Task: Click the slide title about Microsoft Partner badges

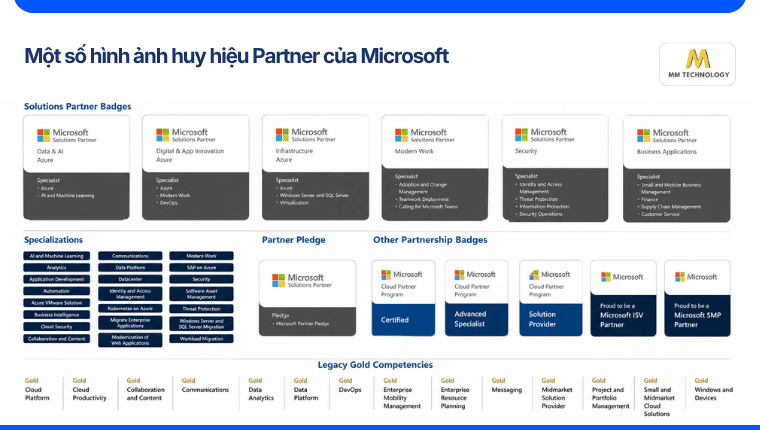Action: click(x=237, y=56)
